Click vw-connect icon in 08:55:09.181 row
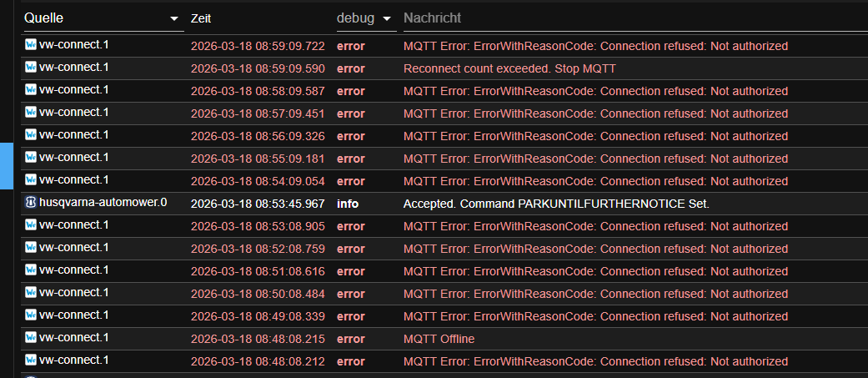868x378 pixels. 31,157
